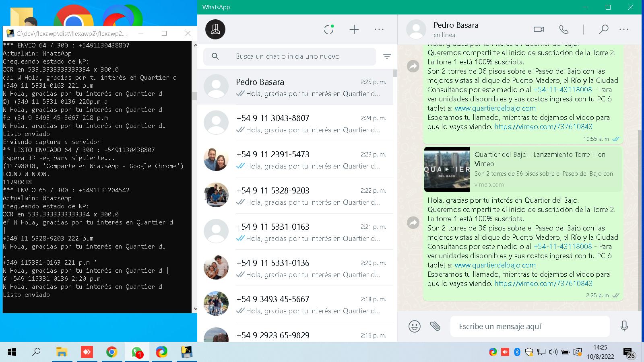The width and height of the screenshot is (644, 362).
Task: Click the 'Escribe un mensaje aquí' field
Action: coord(530,326)
